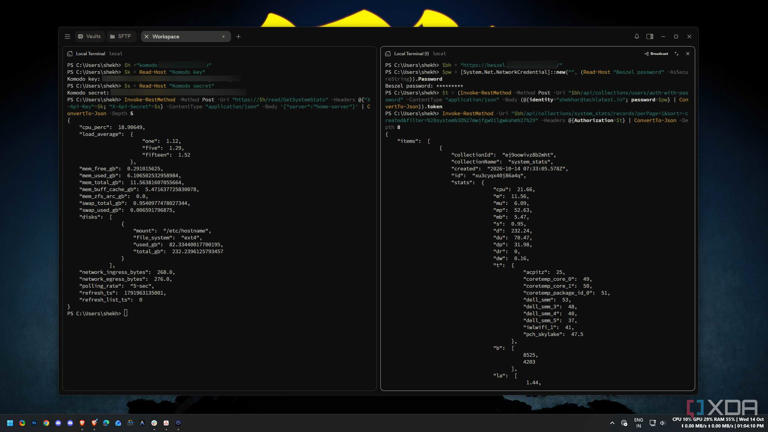Open Chrome from the taskbar
768x432 pixels.
[x=46, y=423]
